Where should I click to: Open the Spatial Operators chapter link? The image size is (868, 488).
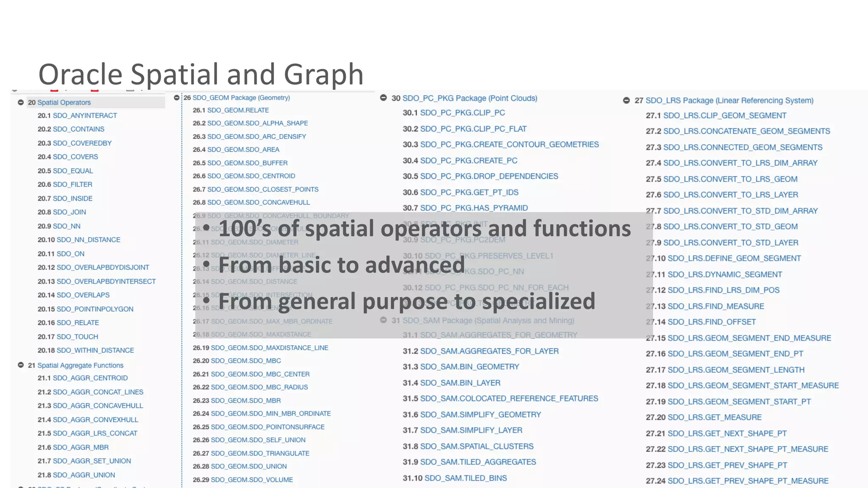point(64,103)
